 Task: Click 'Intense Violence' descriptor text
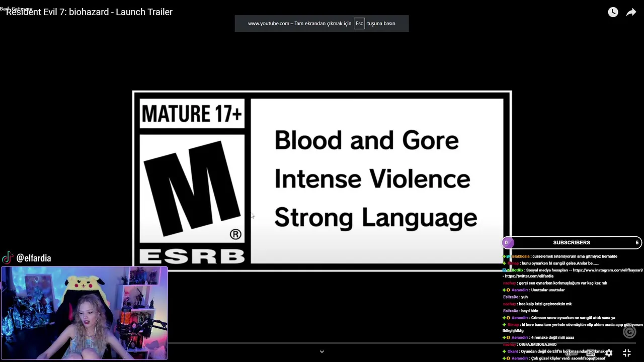coord(372,179)
